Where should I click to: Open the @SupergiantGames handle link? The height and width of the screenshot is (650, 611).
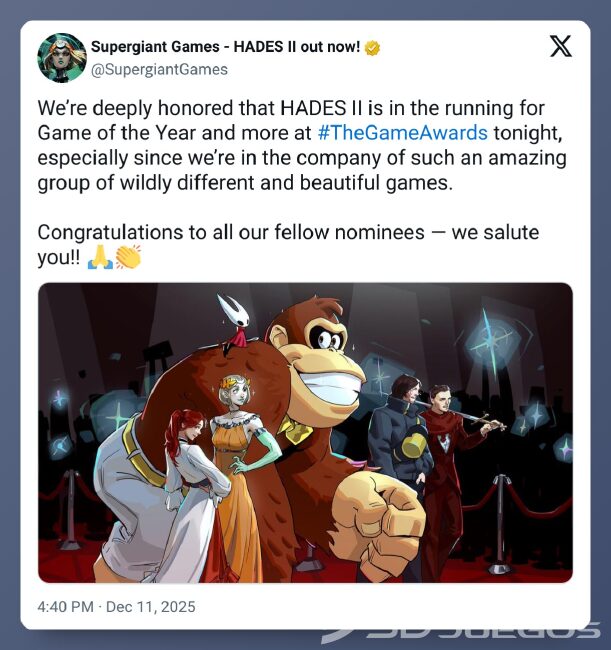point(159,69)
